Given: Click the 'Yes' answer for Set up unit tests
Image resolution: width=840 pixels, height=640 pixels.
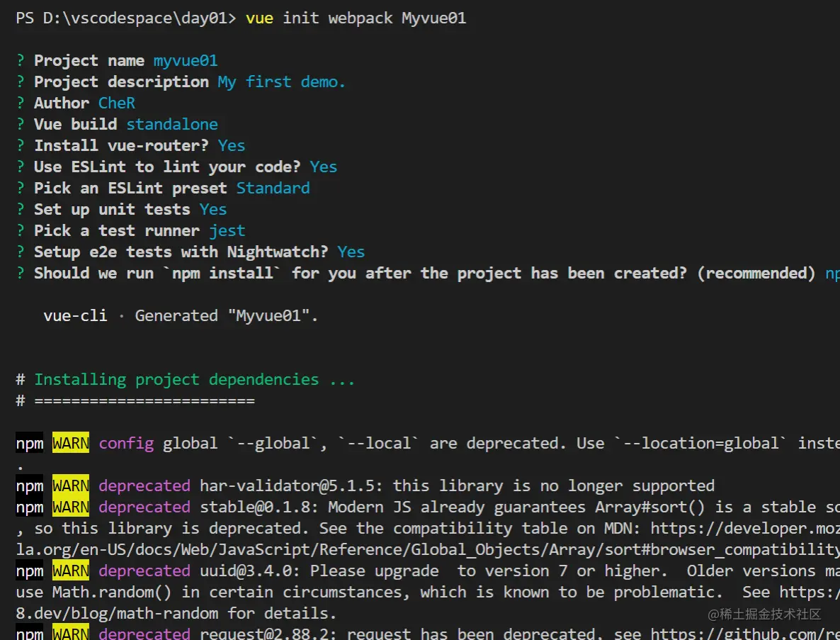Looking at the screenshot, I should pos(213,210).
